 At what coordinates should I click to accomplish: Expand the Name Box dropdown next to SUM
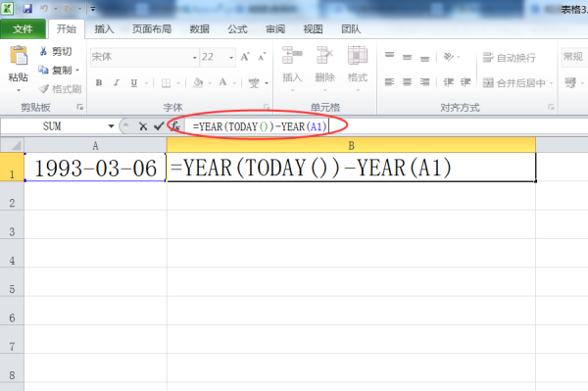111,126
